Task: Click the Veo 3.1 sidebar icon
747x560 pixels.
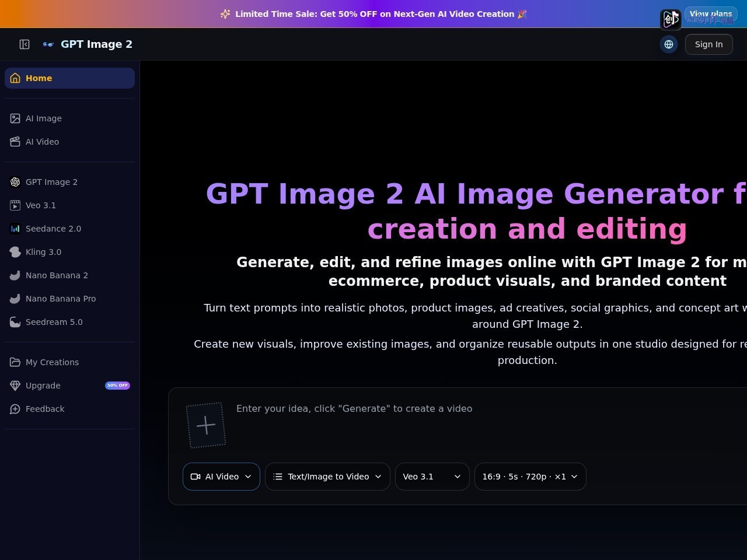Action: pos(15,205)
